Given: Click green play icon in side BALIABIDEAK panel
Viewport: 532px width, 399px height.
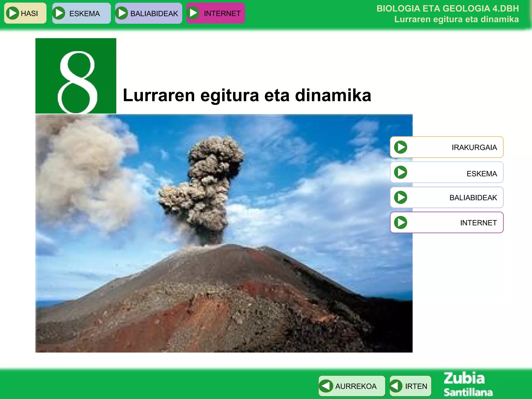Looking at the screenshot, I should coord(401,197).
